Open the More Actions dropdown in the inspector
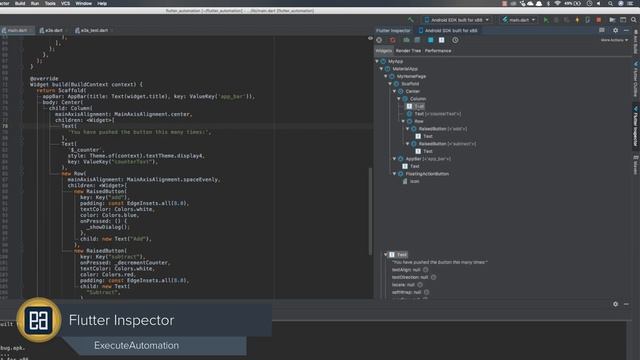Screen dimensions: 640x360 pyautogui.click(x=614, y=40)
